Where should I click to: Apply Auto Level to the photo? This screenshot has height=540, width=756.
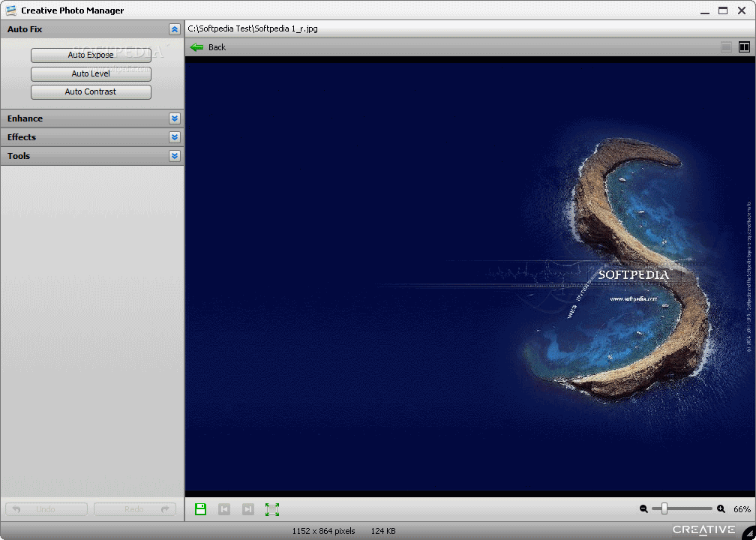tap(91, 73)
